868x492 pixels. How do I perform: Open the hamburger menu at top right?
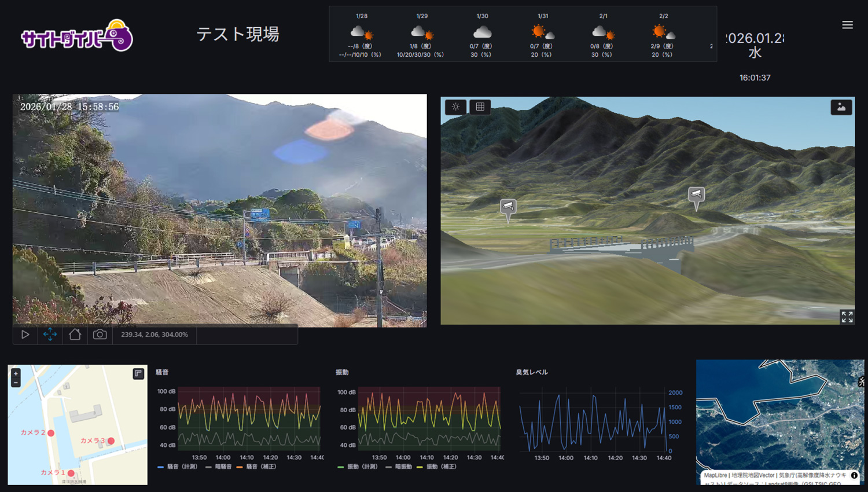click(x=847, y=25)
